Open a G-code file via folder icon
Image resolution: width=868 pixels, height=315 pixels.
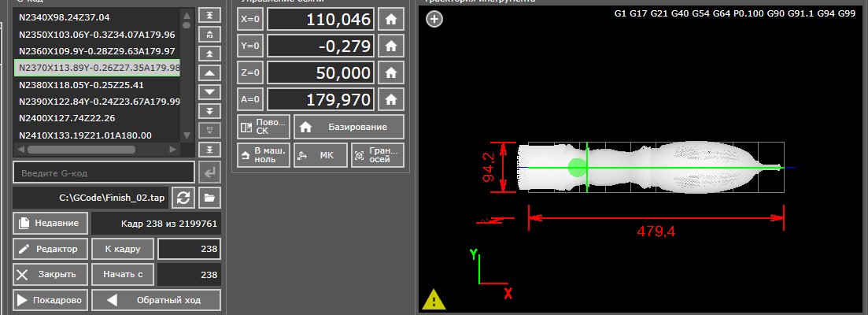(210, 197)
